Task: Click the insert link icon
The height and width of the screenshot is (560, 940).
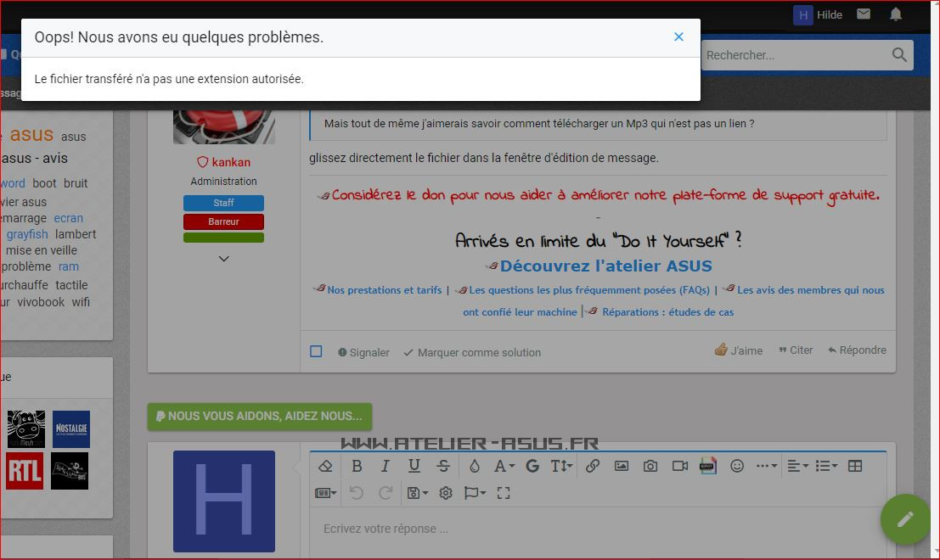Action: tap(593, 466)
